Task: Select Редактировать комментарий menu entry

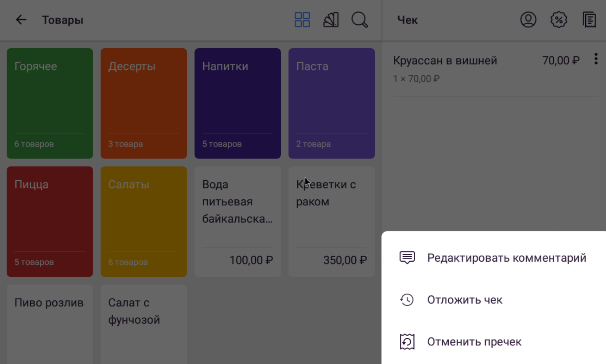Action: pos(493,258)
